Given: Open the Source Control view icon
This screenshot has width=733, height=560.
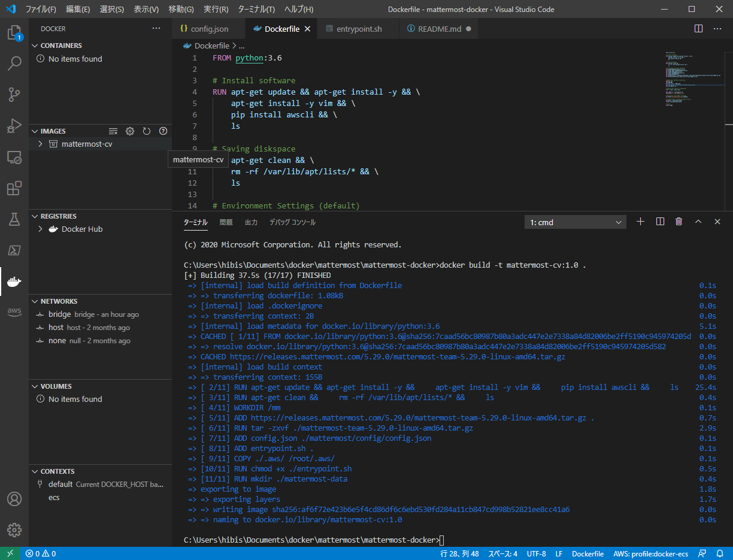Looking at the screenshot, I should (14, 94).
